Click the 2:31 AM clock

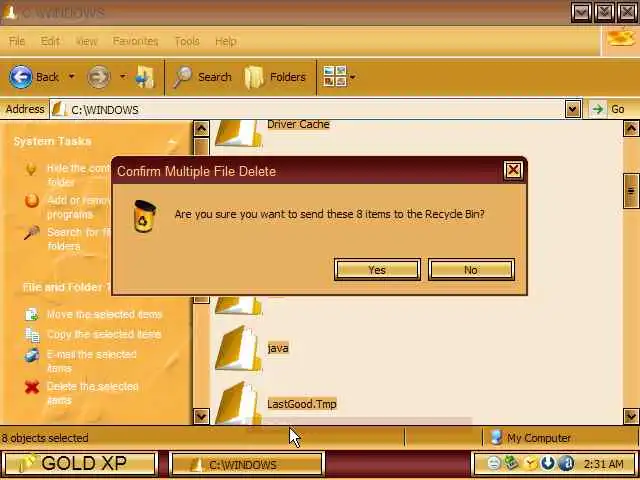[x=604, y=464]
